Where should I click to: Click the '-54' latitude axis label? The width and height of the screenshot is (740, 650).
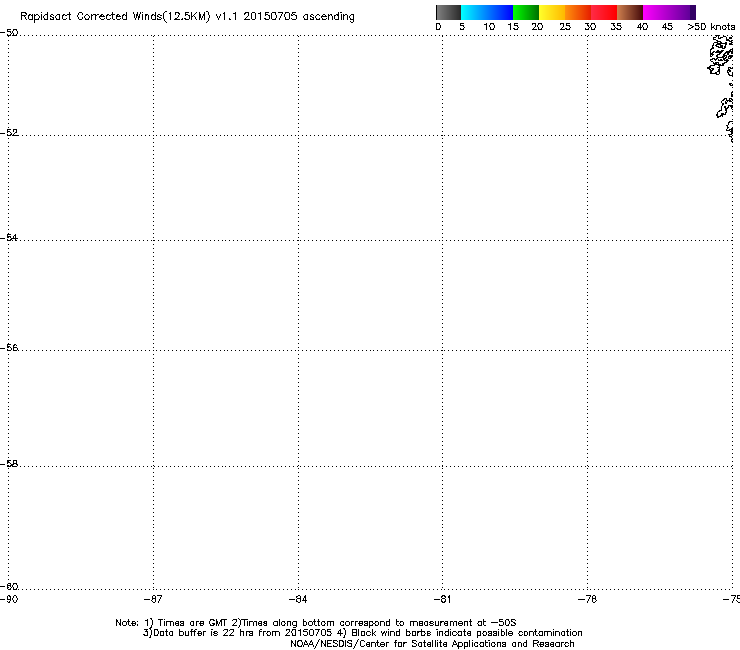(9, 237)
